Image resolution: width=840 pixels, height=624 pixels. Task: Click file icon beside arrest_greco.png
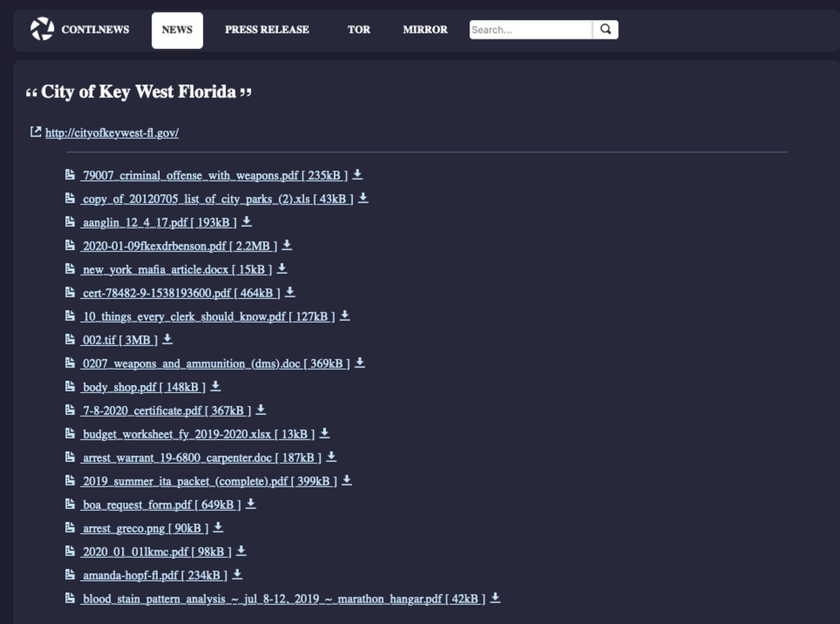click(70, 527)
